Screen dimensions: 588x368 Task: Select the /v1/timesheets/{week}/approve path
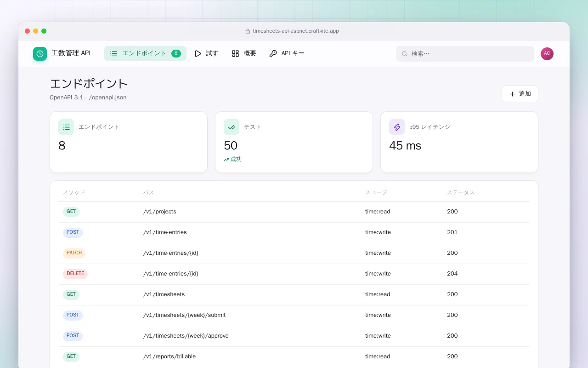click(x=186, y=336)
